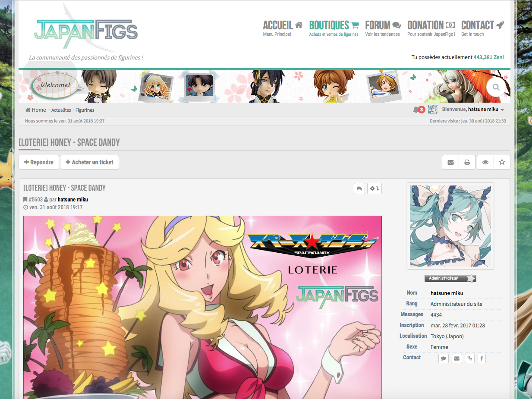Click author hatsune miku in post byline
This screenshot has height=399, width=532.
point(73,200)
